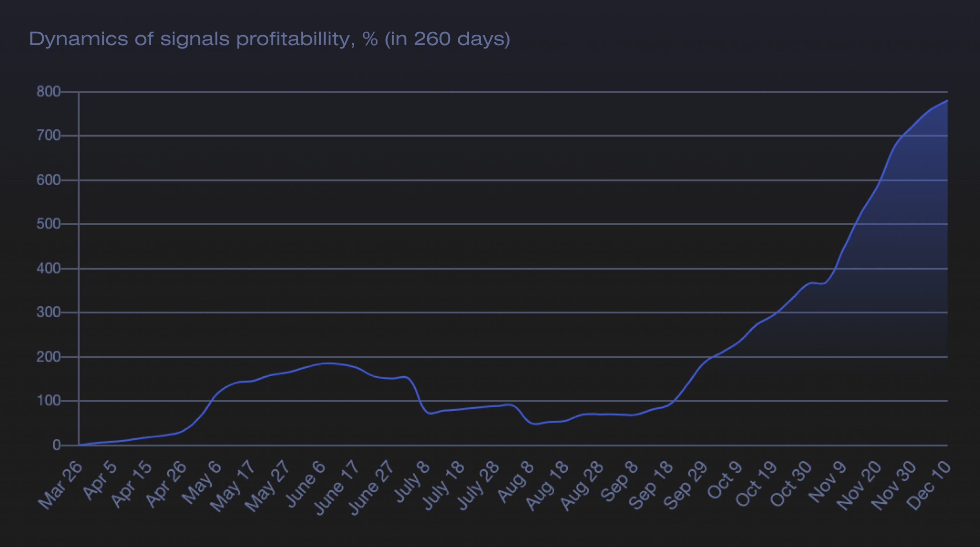Click the x-axis label Dec 10

[x=929, y=485]
